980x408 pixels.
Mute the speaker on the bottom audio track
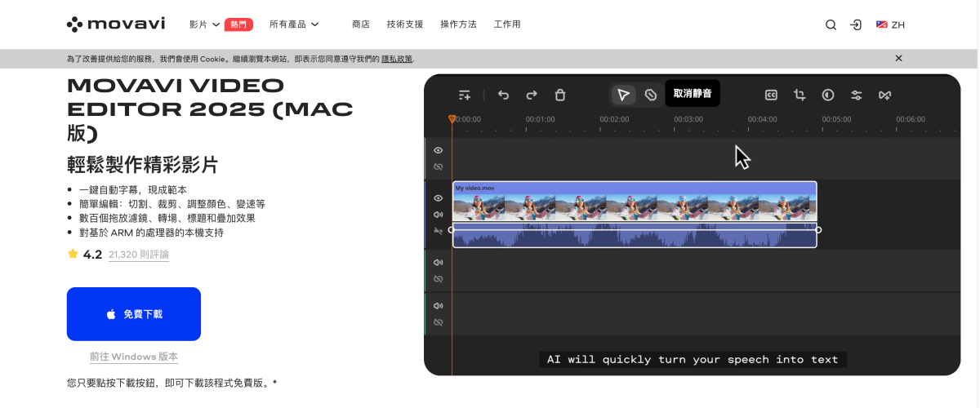tap(439, 305)
